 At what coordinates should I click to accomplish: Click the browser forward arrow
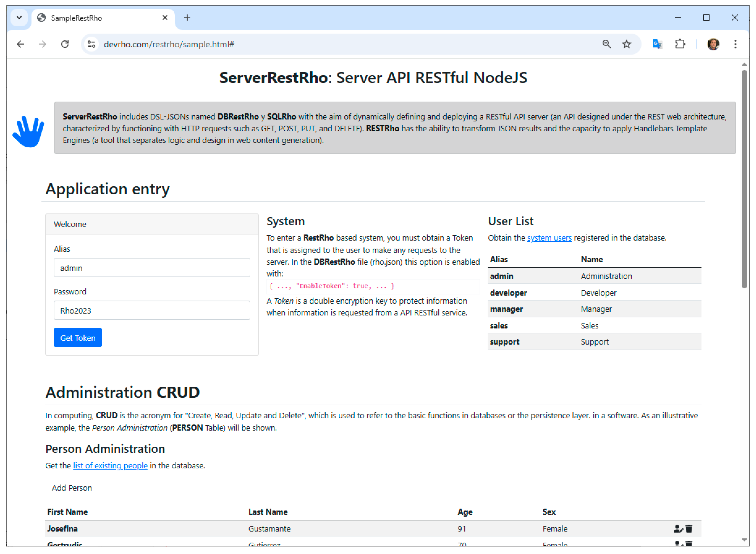[x=43, y=44]
